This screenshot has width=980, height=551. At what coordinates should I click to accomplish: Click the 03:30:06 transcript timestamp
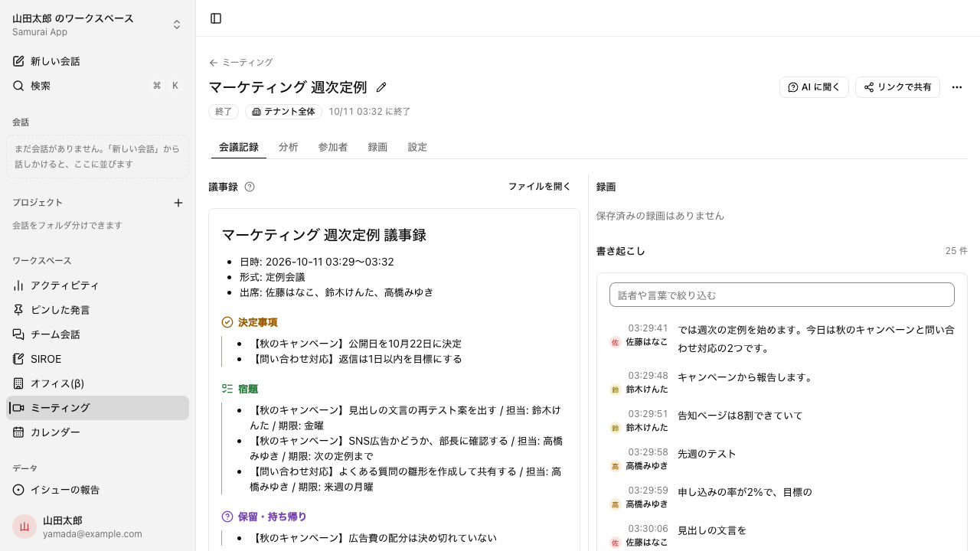[x=648, y=529]
